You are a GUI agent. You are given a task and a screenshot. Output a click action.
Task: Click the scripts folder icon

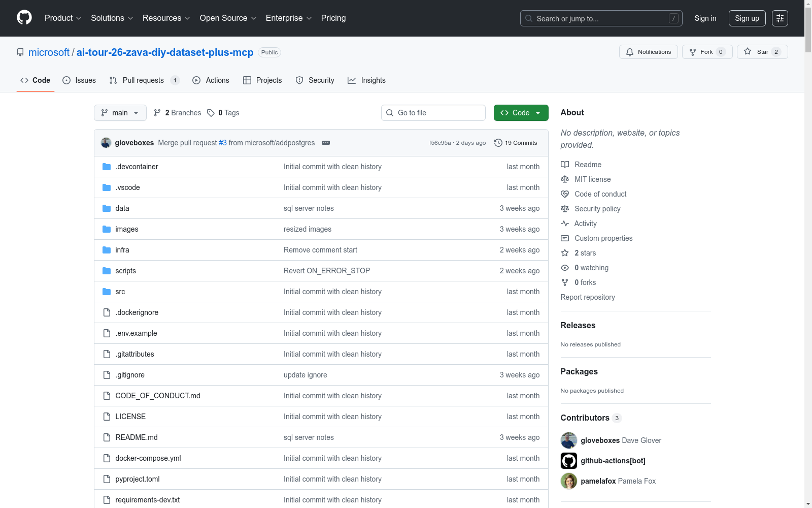pyautogui.click(x=107, y=271)
